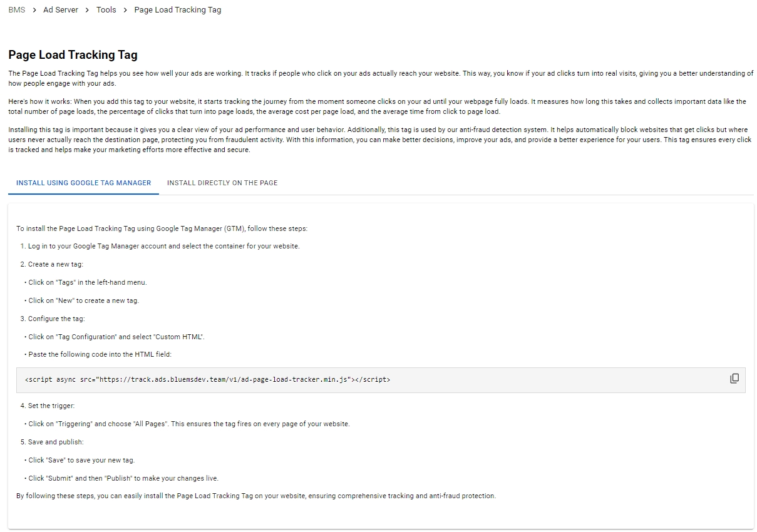Click the chevron separator after Ad Server

(88, 10)
